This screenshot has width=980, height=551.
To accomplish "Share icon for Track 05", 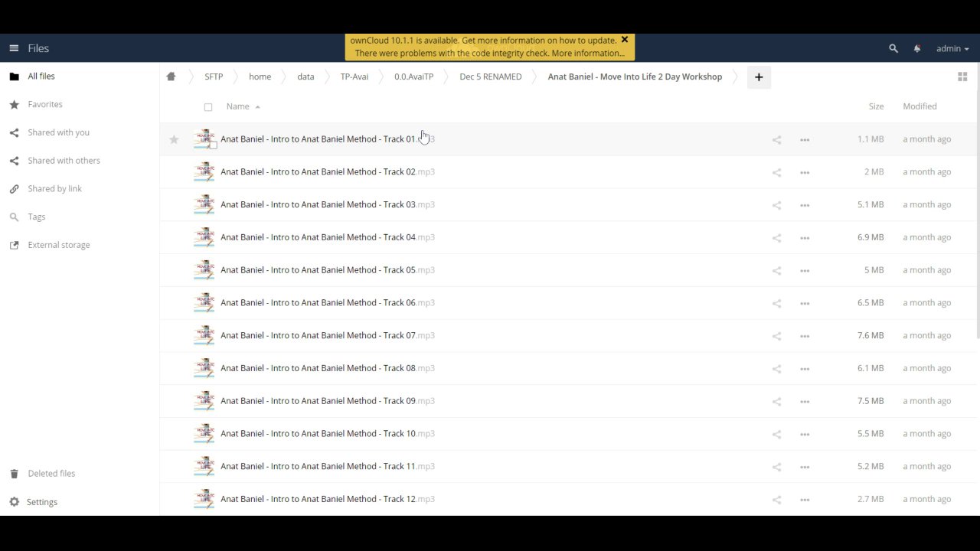I will click(x=776, y=270).
